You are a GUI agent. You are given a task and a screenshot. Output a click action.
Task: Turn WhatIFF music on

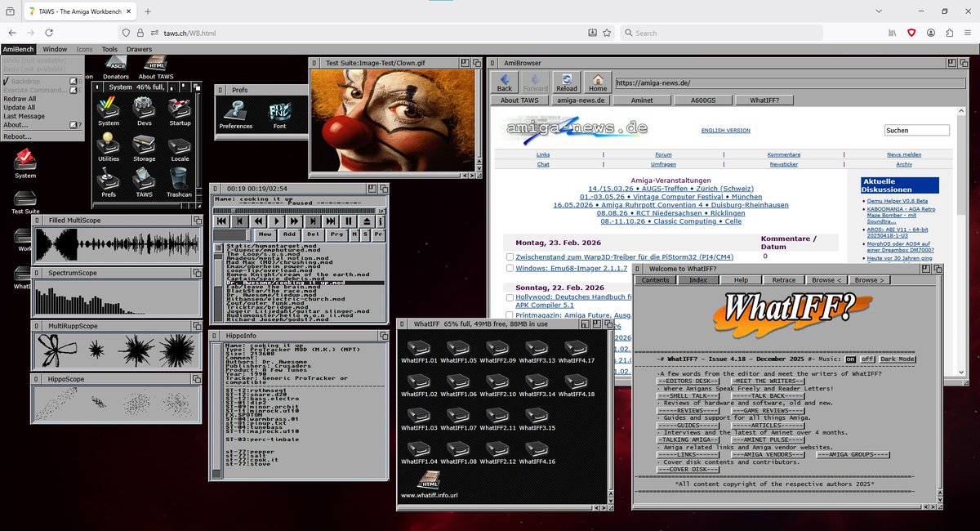[x=850, y=359]
